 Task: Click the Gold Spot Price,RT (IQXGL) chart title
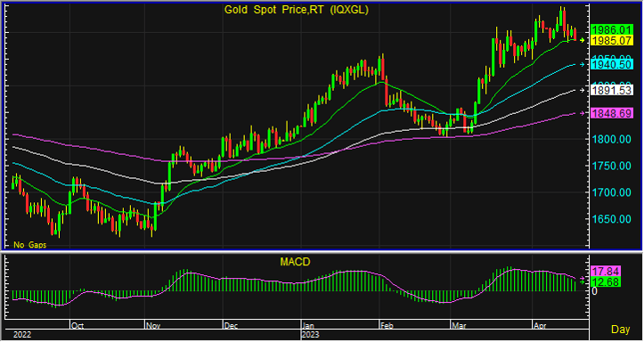click(x=296, y=10)
